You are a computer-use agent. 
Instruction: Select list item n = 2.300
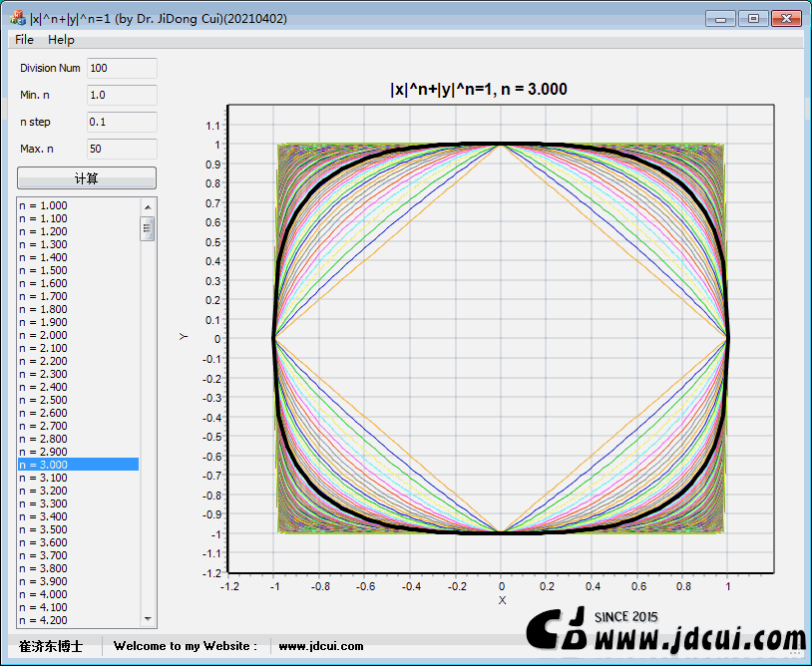point(78,374)
